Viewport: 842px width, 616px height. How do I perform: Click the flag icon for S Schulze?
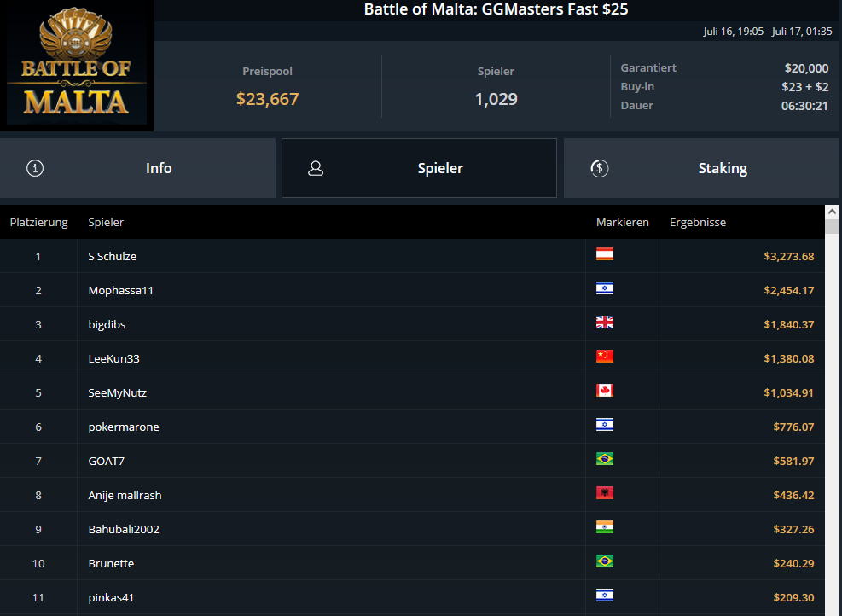coord(605,254)
